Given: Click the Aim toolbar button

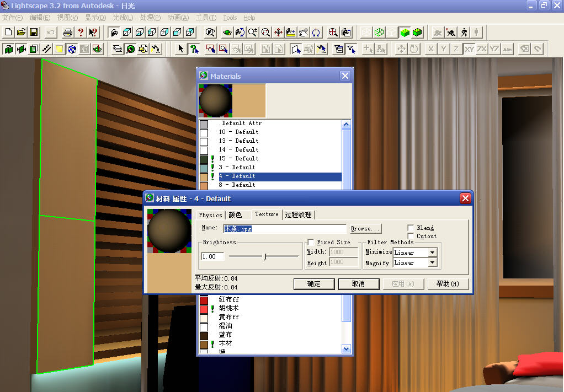Looking at the screenshot, I should point(507,49).
